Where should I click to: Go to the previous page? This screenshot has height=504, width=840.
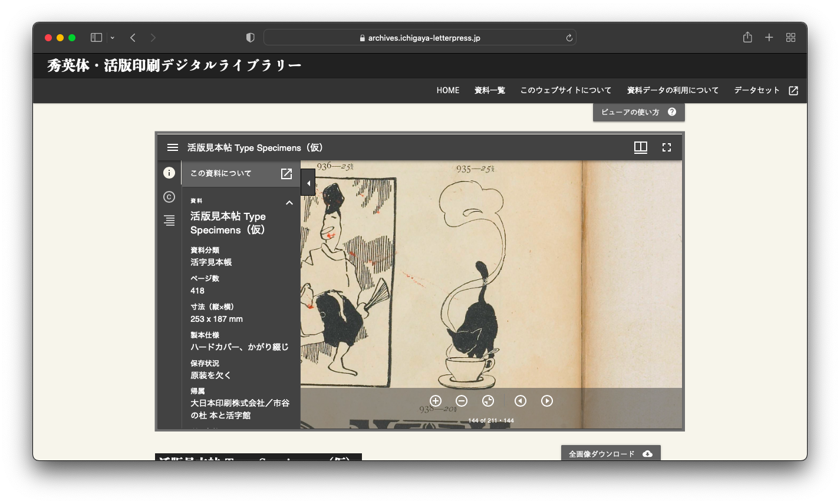[x=520, y=401]
